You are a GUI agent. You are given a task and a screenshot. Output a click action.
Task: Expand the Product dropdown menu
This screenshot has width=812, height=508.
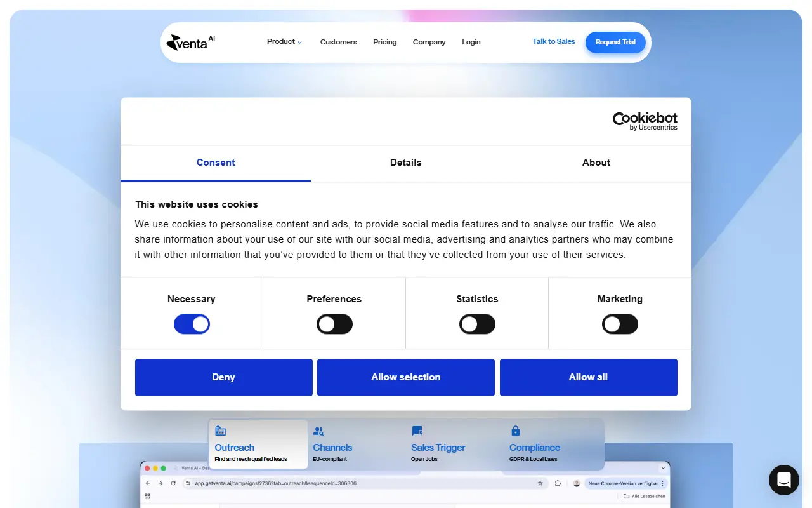pyautogui.click(x=284, y=42)
